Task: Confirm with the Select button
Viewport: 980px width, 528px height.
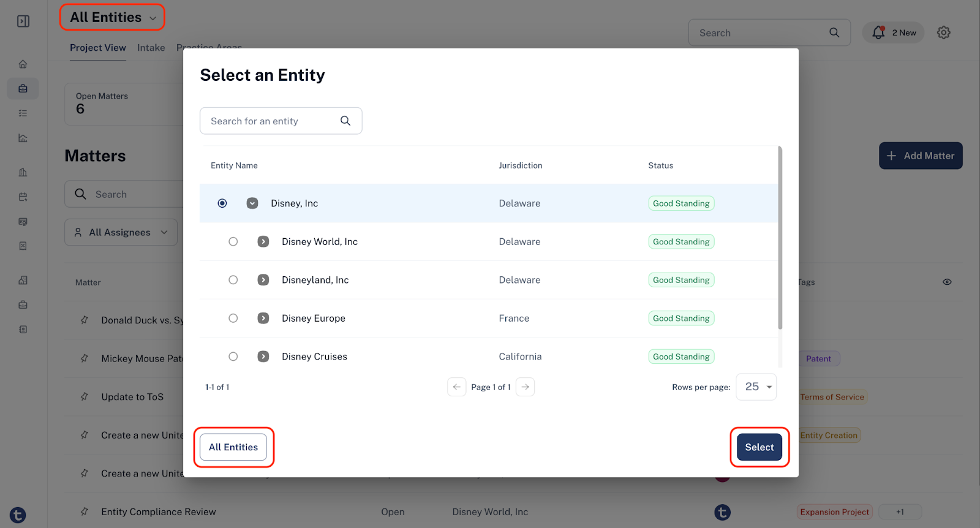Action: click(x=759, y=447)
